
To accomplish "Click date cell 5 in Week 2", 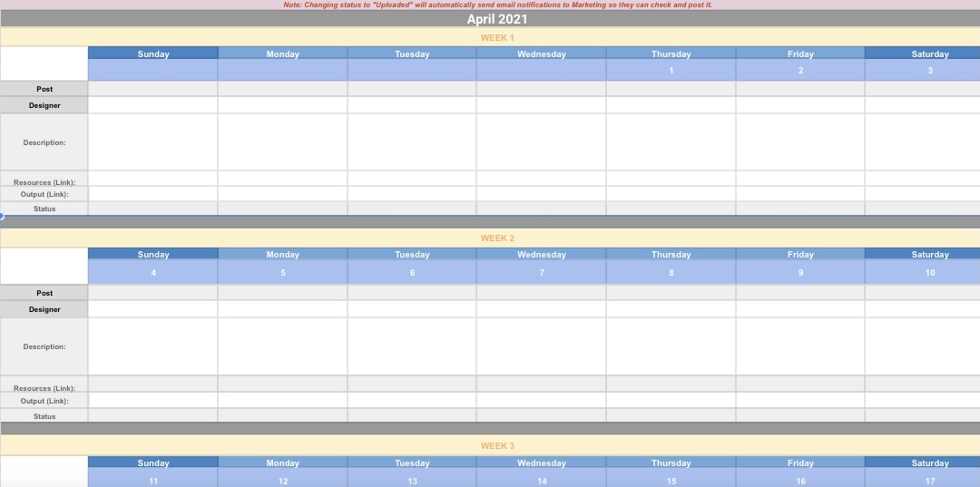I will tap(282, 272).
